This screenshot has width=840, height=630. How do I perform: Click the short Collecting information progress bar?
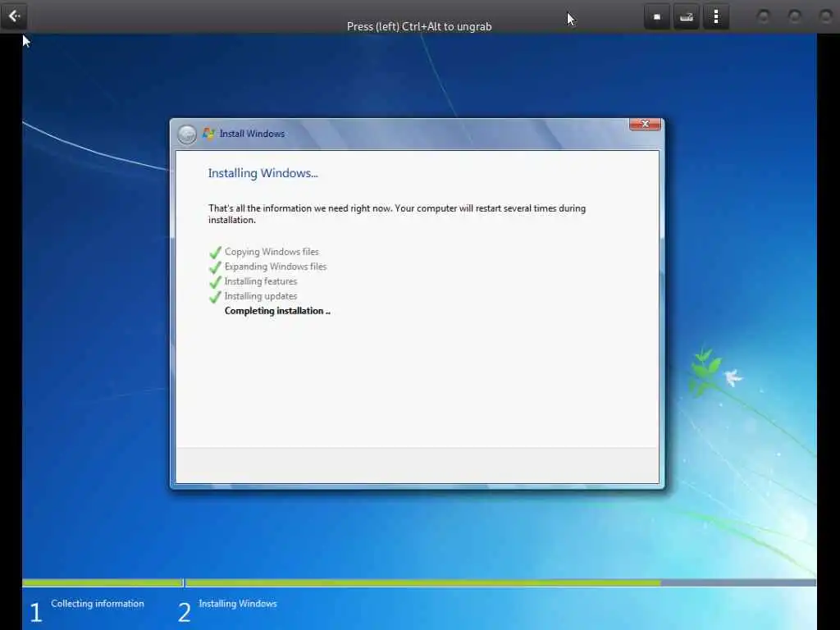[x=103, y=583]
